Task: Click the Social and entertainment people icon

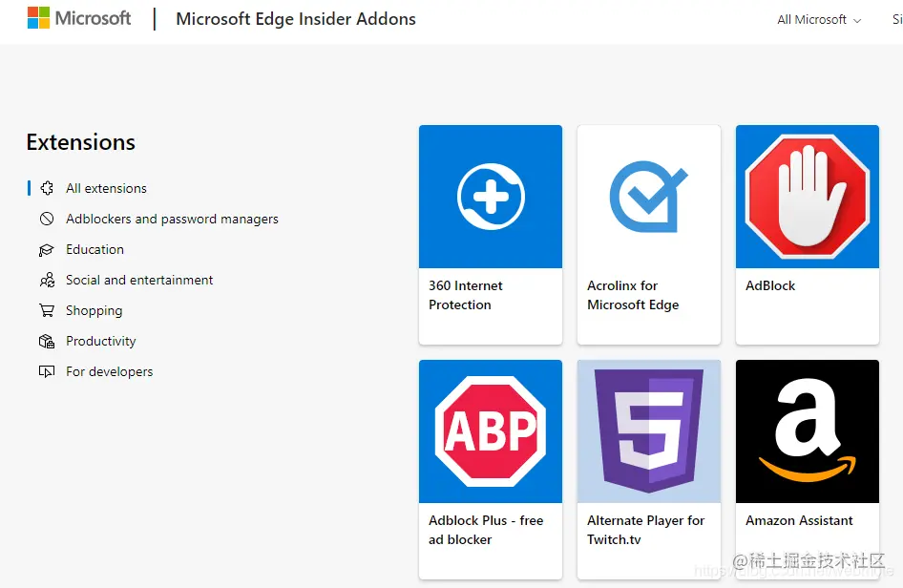Action: point(47,280)
